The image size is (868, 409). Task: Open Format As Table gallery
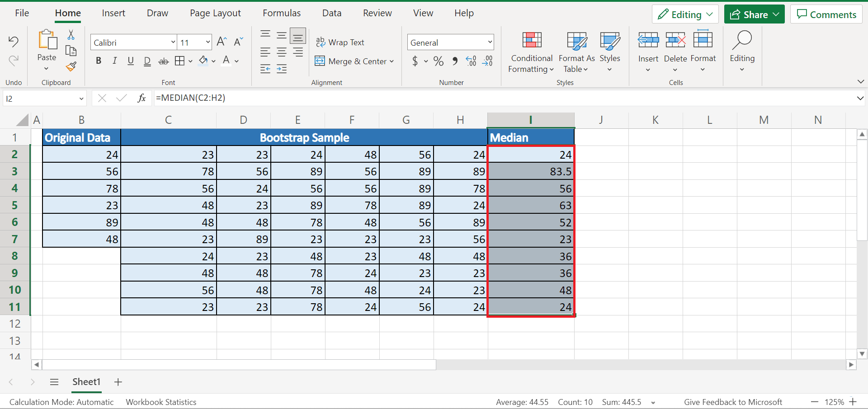[x=576, y=52]
